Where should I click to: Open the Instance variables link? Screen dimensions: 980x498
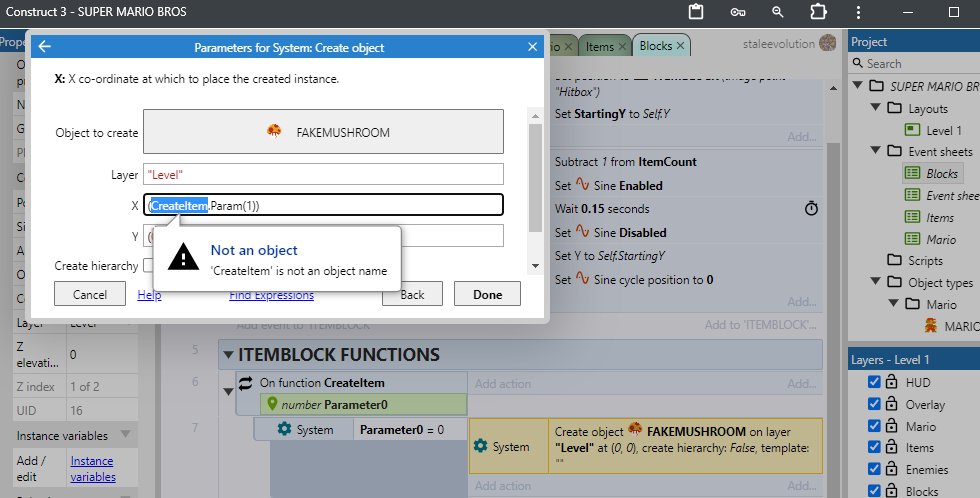92,469
